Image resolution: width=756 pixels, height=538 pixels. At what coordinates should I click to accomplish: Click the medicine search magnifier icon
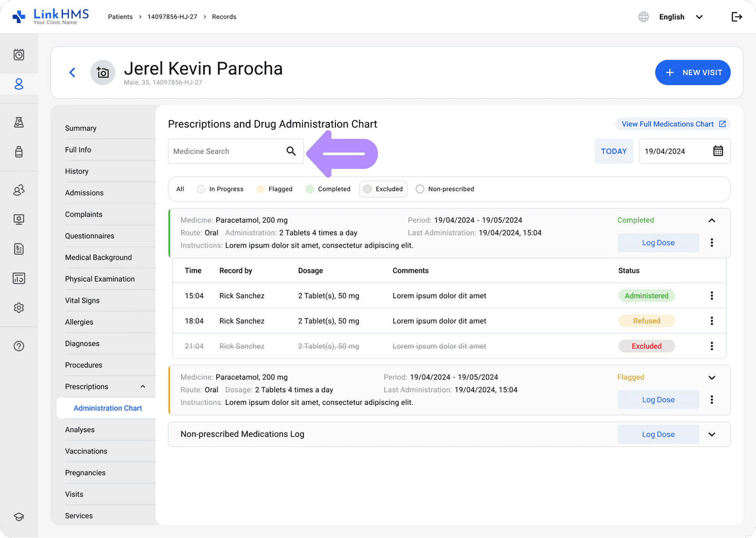tap(291, 151)
